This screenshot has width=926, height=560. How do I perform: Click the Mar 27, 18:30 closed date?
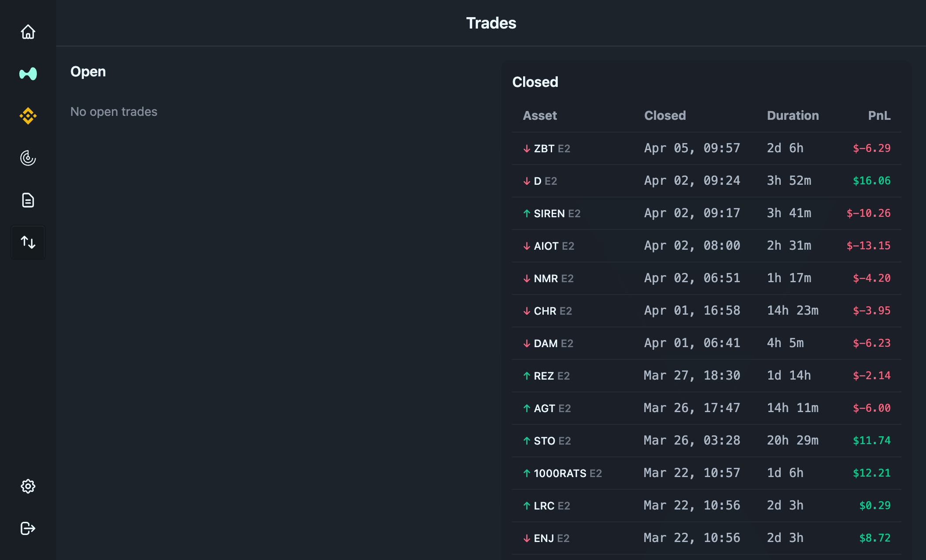(692, 376)
